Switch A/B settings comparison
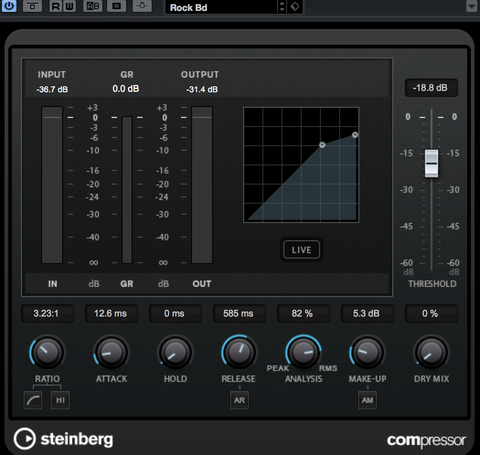The height and width of the screenshot is (455, 480). click(93, 6)
